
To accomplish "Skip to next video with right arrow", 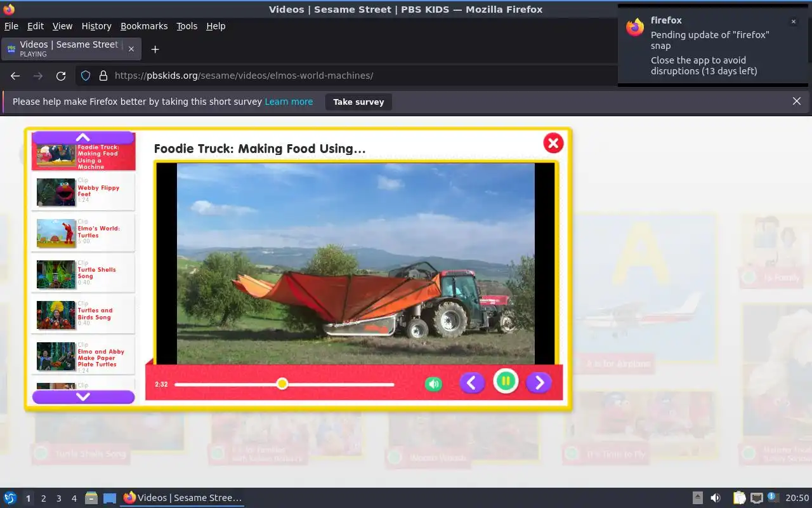I will [539, 382].
